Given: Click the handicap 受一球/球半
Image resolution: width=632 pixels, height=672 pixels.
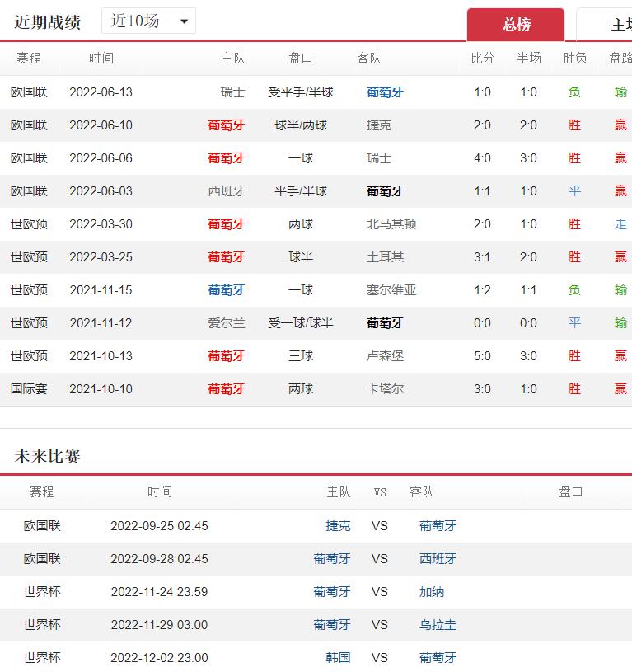Looking at the screenshot, I should pyautogui.click(x=301, y=323).
